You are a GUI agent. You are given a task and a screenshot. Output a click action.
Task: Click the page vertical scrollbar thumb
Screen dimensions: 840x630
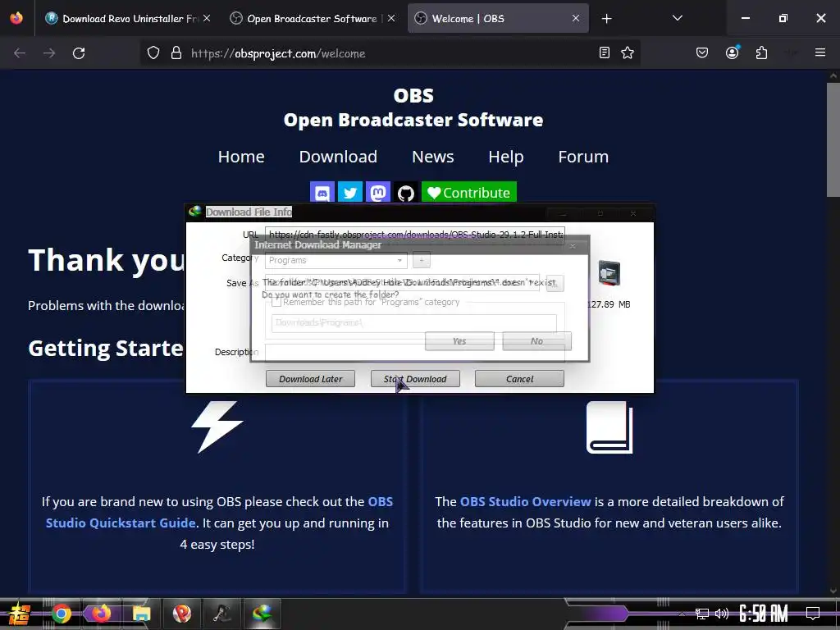[x=833, y=139]
